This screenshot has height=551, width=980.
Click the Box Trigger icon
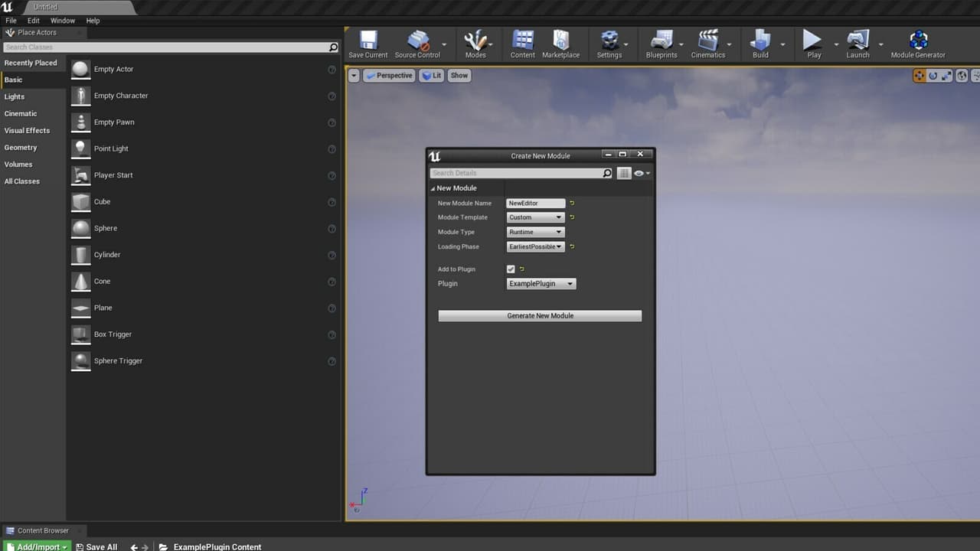(x=80, y=334)
